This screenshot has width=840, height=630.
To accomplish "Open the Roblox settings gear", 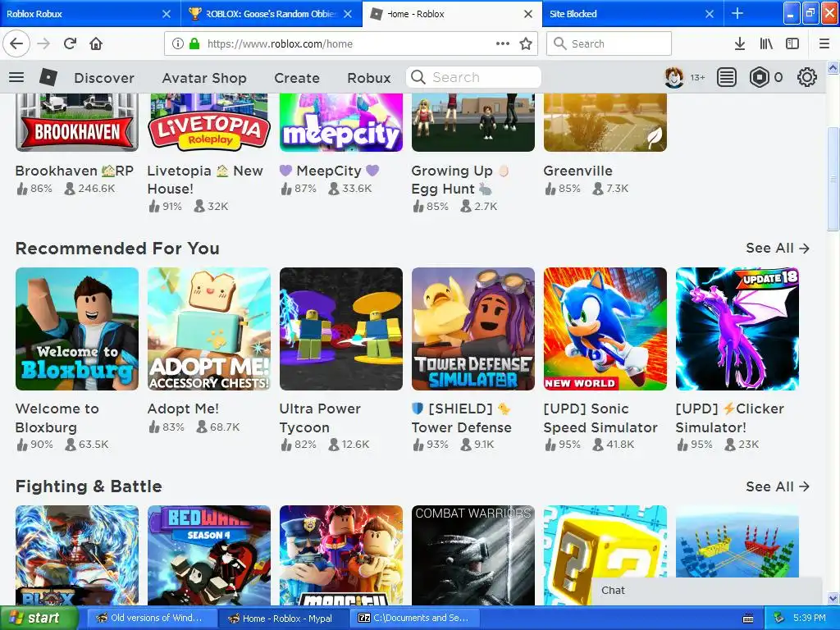I will (x=807, y=77).
